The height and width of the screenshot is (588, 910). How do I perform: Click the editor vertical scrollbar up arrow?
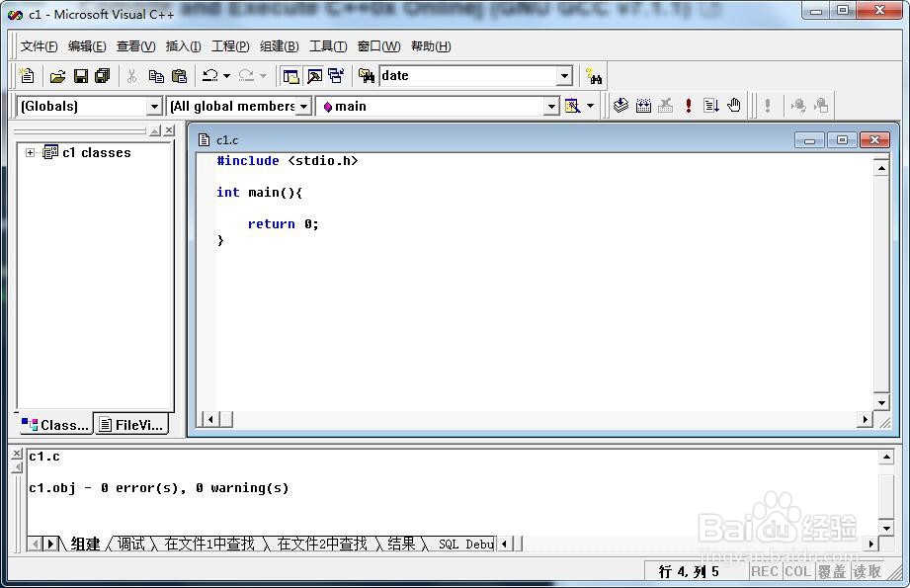(881, 168)
